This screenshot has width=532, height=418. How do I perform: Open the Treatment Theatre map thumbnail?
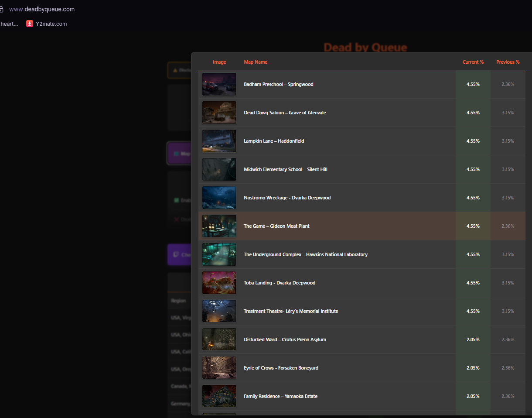click(x=219, y=311)
